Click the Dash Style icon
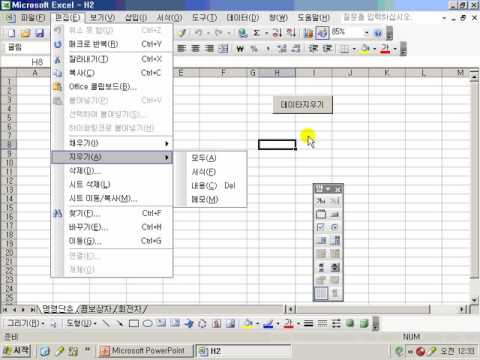This screenshot has width=480, height=360. (322, 323)
